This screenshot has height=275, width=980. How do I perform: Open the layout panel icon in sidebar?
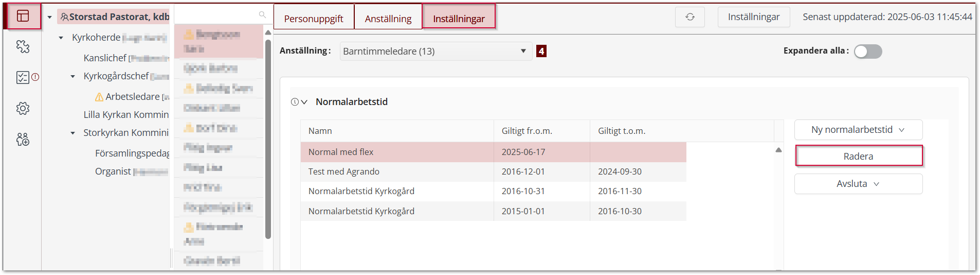point(23,16)
